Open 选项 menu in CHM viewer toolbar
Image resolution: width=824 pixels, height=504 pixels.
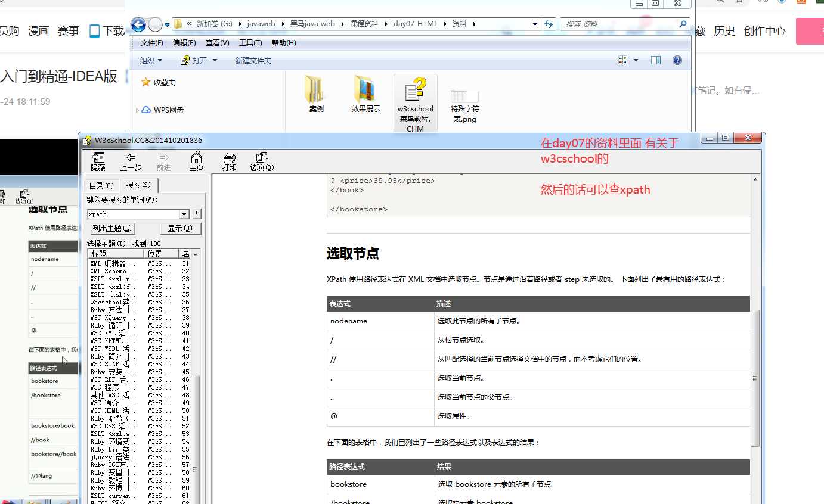click(261, 161)
